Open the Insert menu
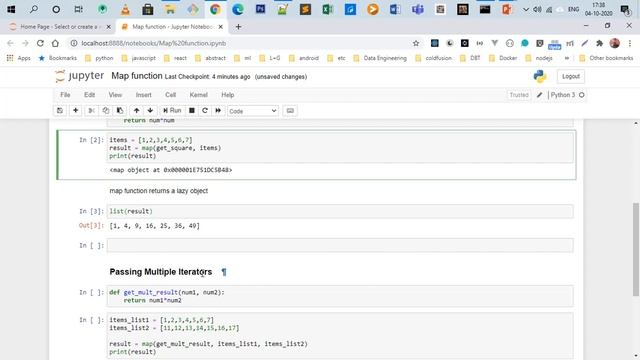640x360 pixels. coord(143,95)
